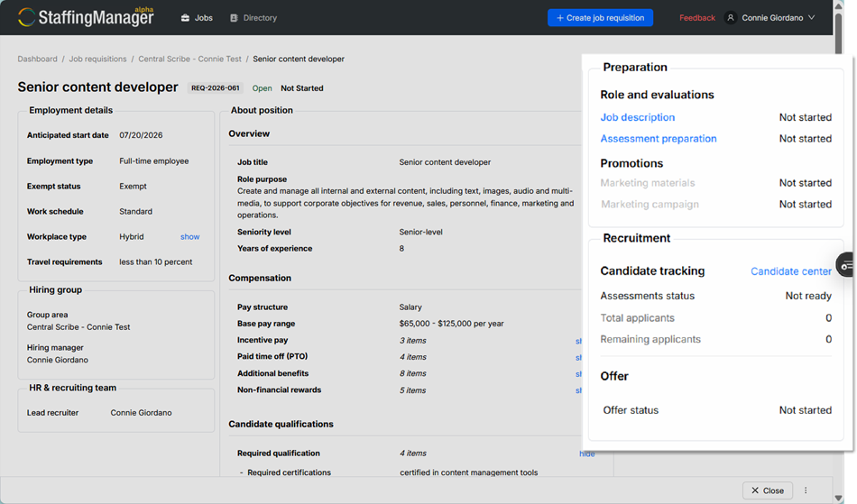Image resolution: width=857 pixels, height=504 pixels.
Task: Click the StaffingManager logo
Action: click(86, 17)
